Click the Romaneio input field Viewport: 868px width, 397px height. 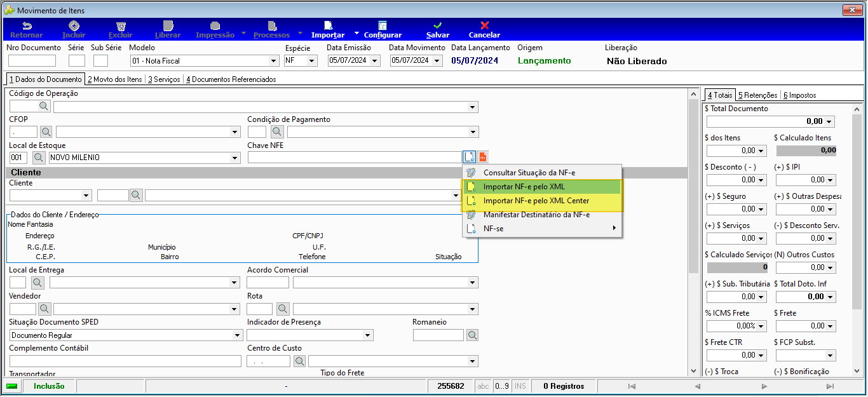[438, 335]
